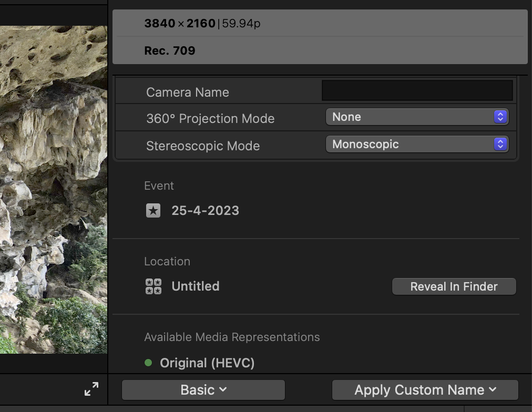The width and height of the screenshot is (532, 412).
Task: Click the Original (HEVC) media representation text
Action: 207,363
